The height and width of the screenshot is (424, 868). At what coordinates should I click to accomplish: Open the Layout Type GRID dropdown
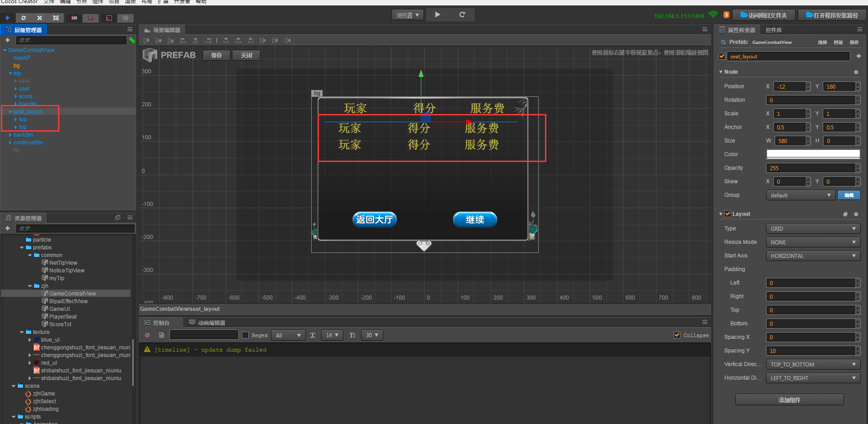coord(813,229)
